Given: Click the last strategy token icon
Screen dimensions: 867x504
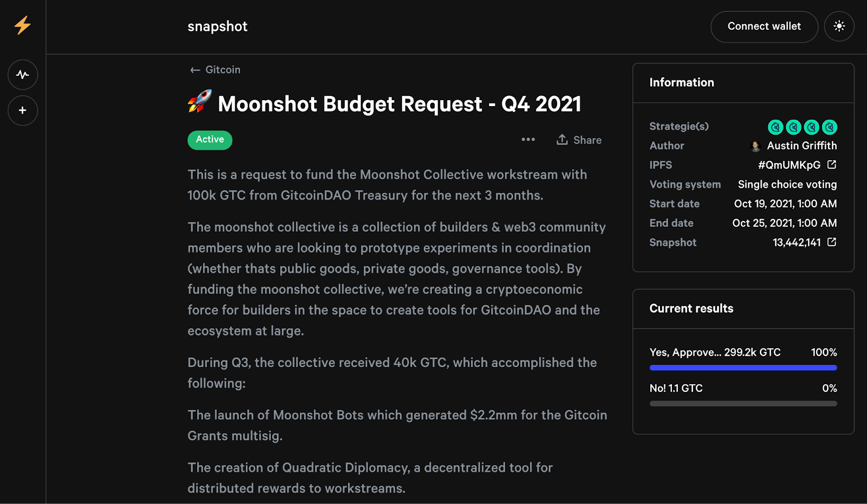Looking at the screenshot, I should pos(829,127).
